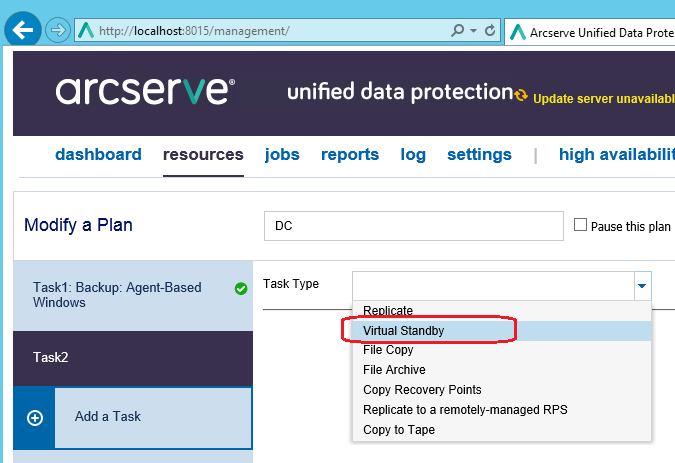Pick the File Copy task type

pyautogui.click(x=388, y=350)
